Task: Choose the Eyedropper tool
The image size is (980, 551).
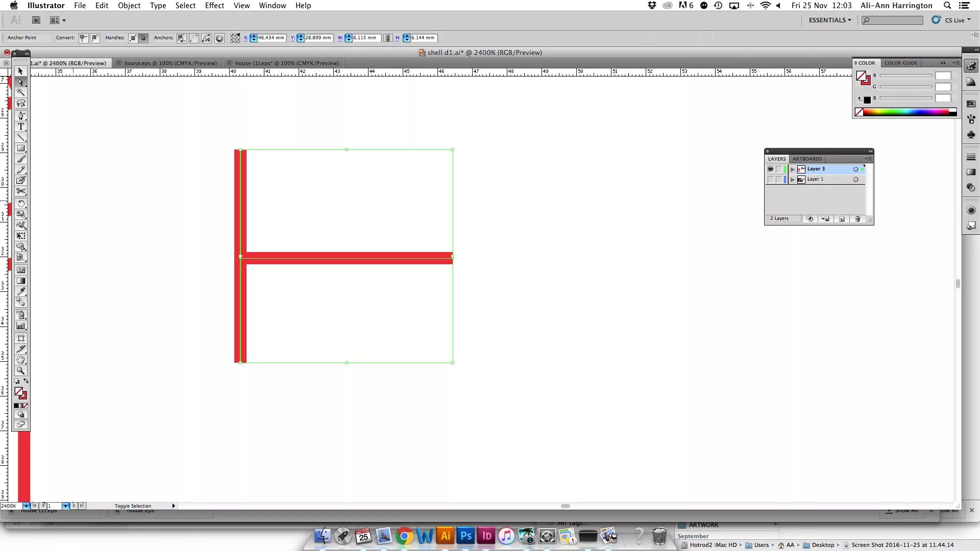Action: click(x=21, y=291)
